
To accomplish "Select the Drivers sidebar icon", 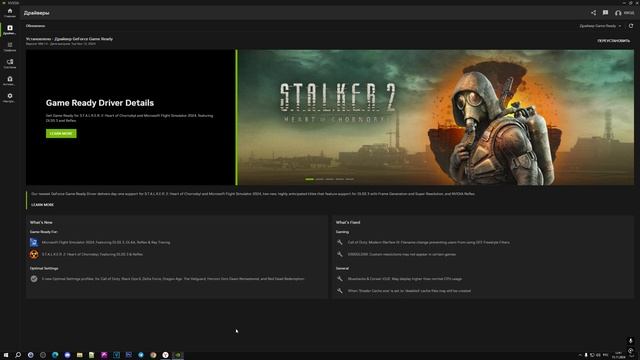I will 10,30.
